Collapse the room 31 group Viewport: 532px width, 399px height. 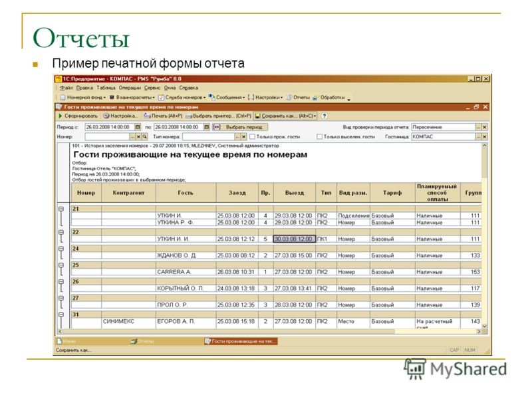[61, 315]
